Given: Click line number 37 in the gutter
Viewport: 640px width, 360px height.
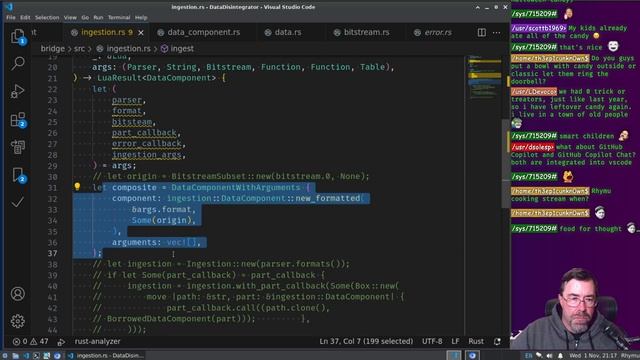Looking at the screenshot, I should pyautogui.click(x=53, y=253).
